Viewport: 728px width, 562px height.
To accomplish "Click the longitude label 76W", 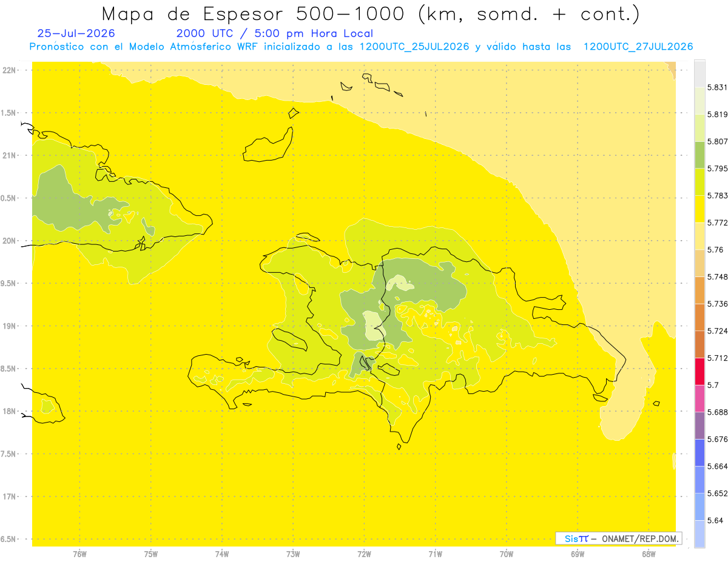I will [x=79, y=554].
